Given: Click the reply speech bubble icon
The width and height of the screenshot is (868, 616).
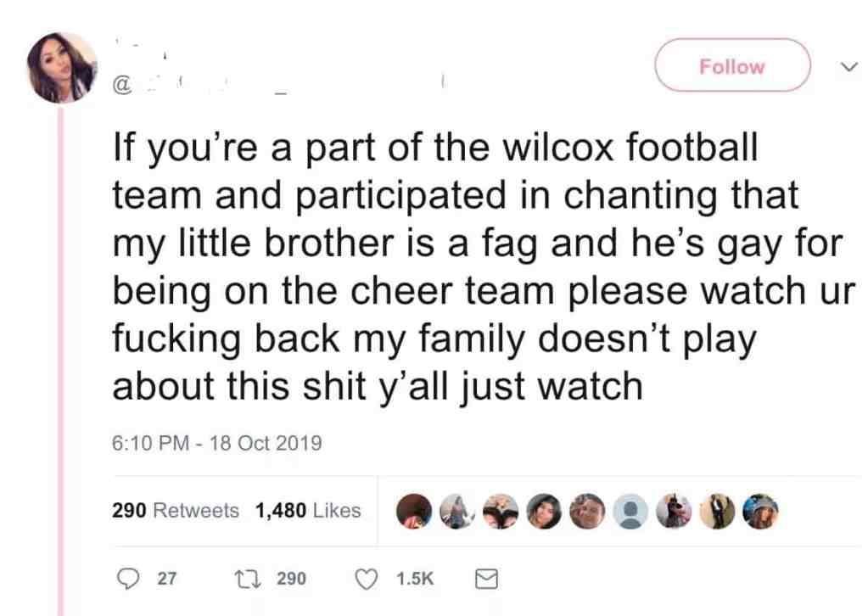Looking at the screenshot, I should pos(128,579).
